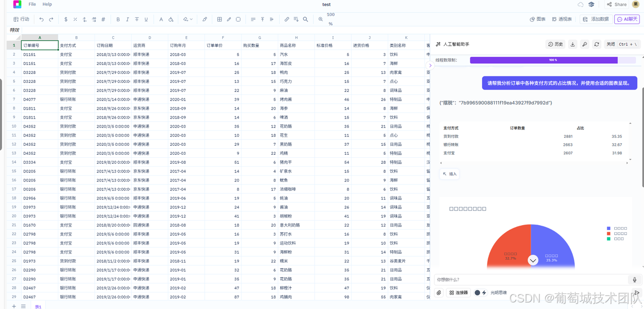Refresh the AI assistant conversation
The height and width of the screenshot is (309, 644).
click(x=597, y=44)
